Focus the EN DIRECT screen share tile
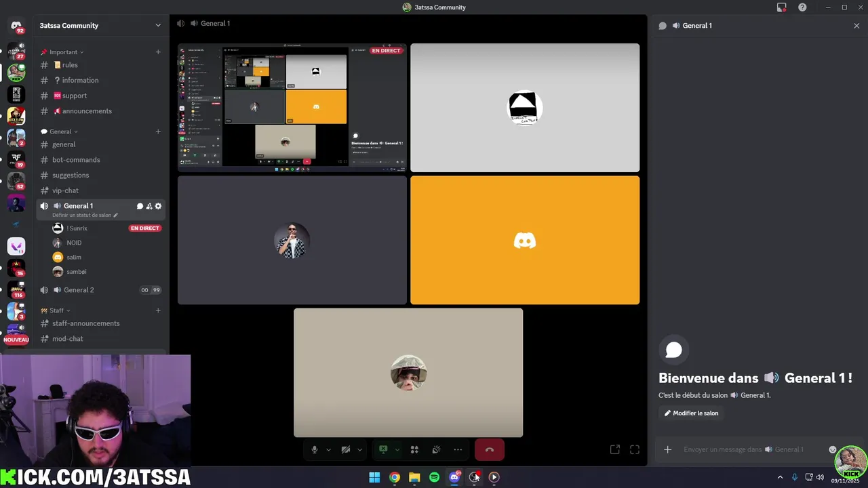 pos(292,108)
